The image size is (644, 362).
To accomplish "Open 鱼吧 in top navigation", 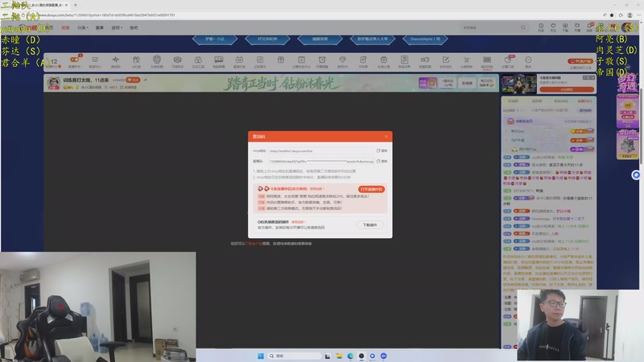I will tap(134, 27).
